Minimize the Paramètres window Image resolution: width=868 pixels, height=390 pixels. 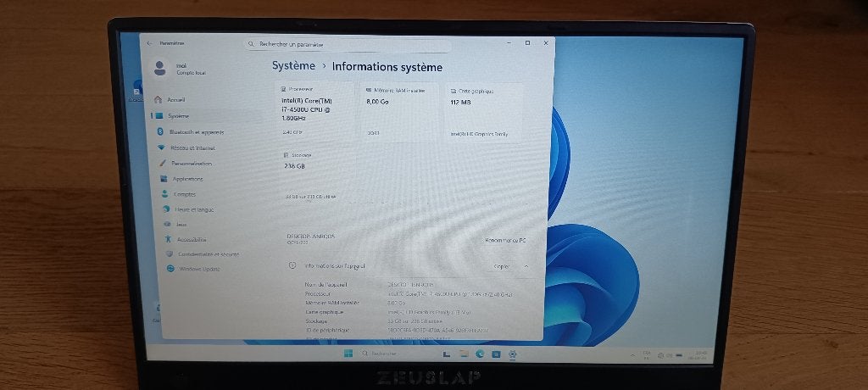coord(509,42)
